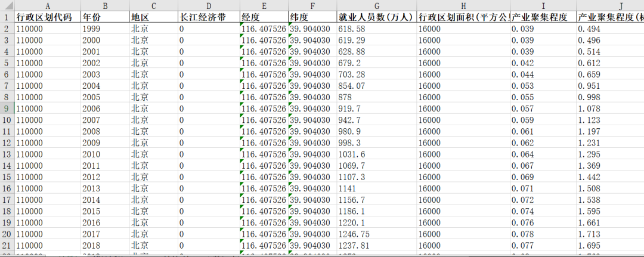Select column J header
The image size is (644, 257).
[610, 6]
